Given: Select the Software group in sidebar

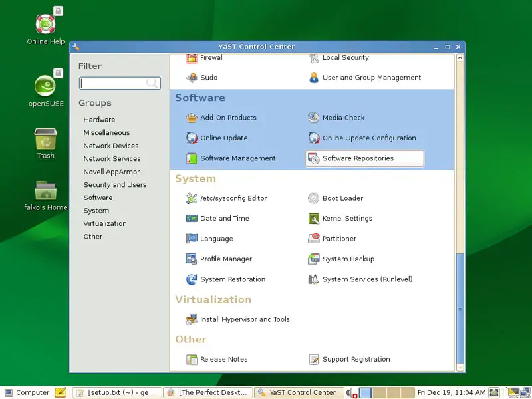Looking at the screenshot, I should point(98,198).
